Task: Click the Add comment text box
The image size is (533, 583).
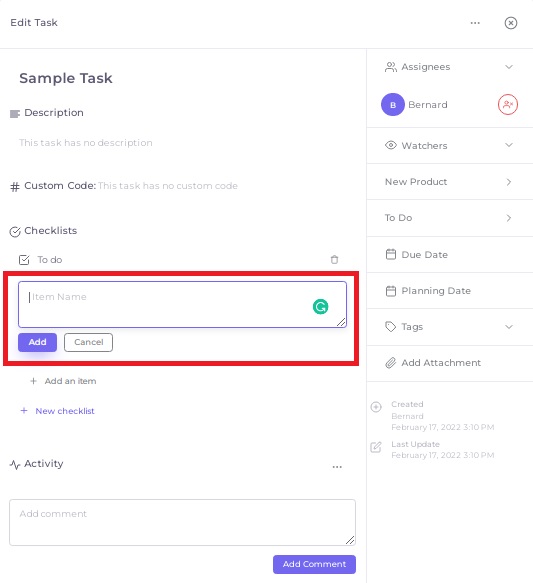Action: [x=182, y=522]
